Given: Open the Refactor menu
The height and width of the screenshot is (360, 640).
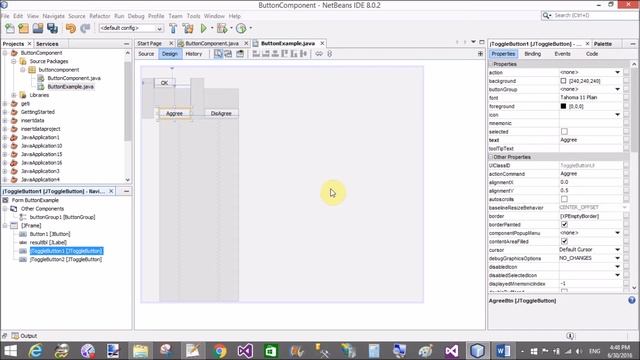Looking at the screenshot, I should [x=100, y=16].
